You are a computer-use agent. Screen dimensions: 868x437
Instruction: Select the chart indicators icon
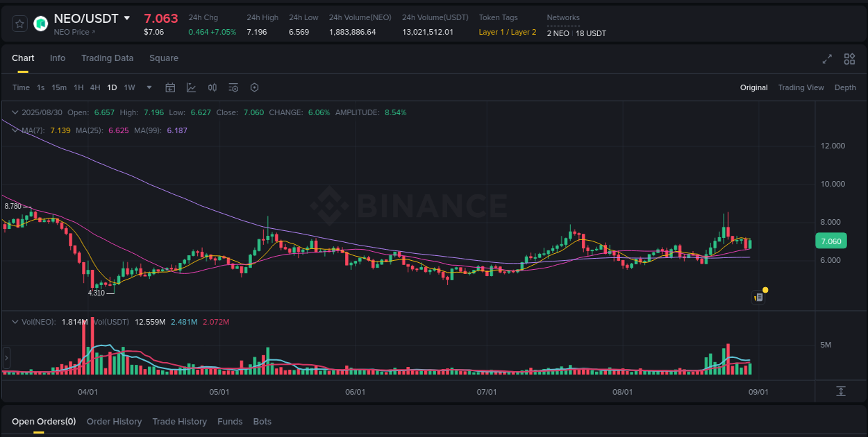click(190, 87)
